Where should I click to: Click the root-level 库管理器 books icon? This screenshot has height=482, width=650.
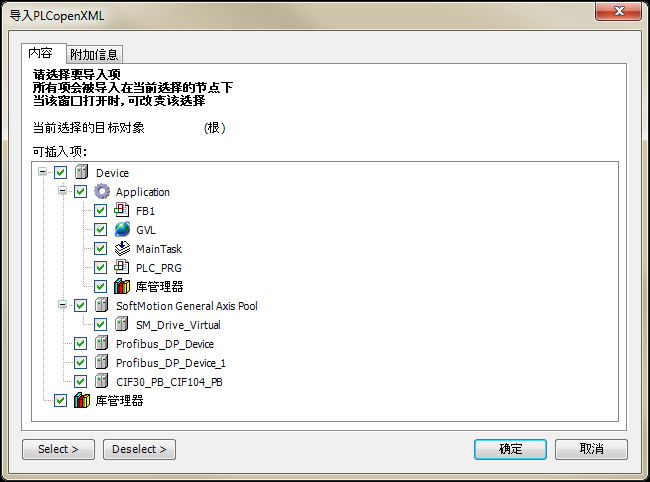(x=82, y=400)
